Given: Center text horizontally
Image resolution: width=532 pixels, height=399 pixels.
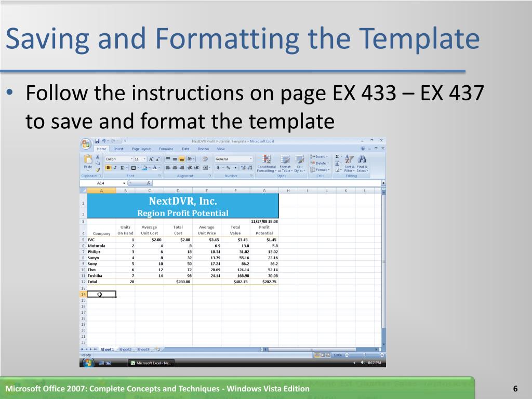Looking at the screenshot, I should 175,168.
